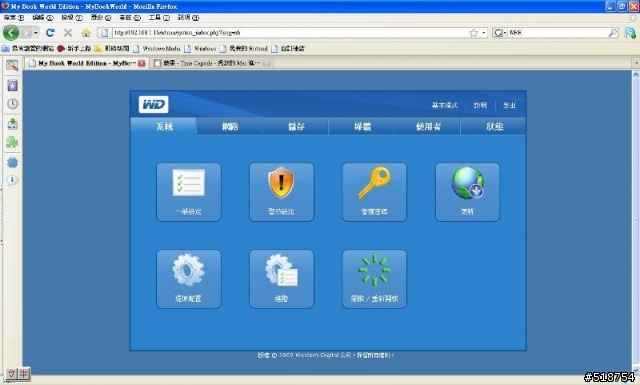
Task: Open the 檔案 (File) menu
Action: point(14,18)
